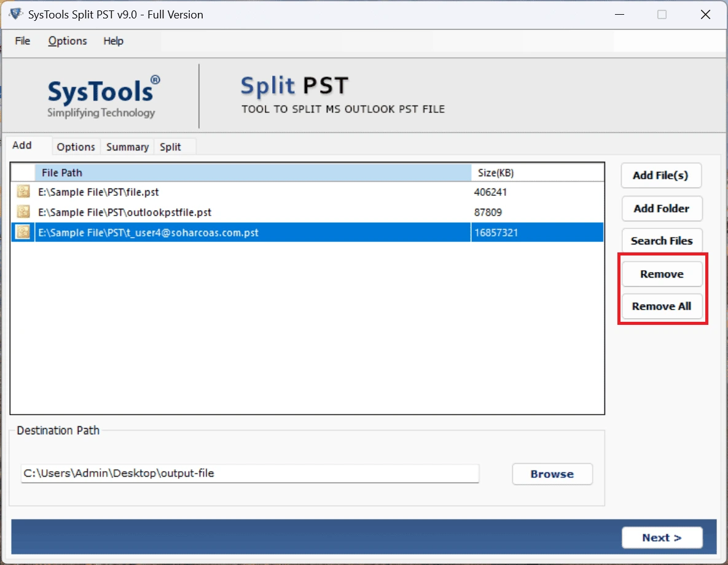Switch to the Options tab
Image resolution: width=728 pixels, height=565 pixels.
[x=76, y=147]
